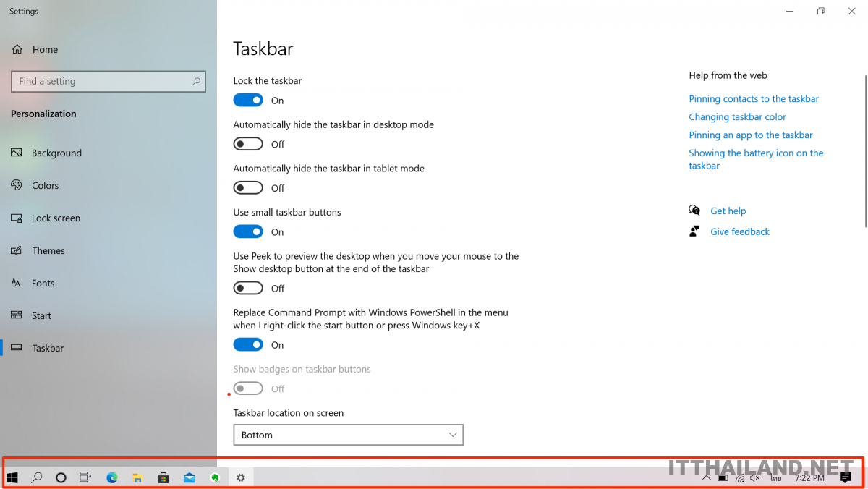Open Pinning an app to the taskbar
The image size is (868, 489).
click(x=751, y=135)
